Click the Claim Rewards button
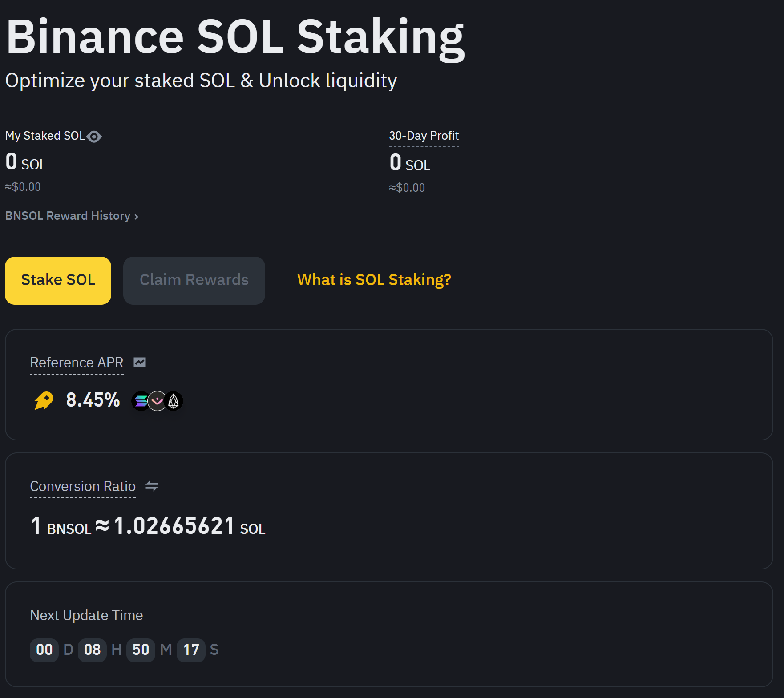Viewport: 784px width, 698px height. click(x=194, y=281)
